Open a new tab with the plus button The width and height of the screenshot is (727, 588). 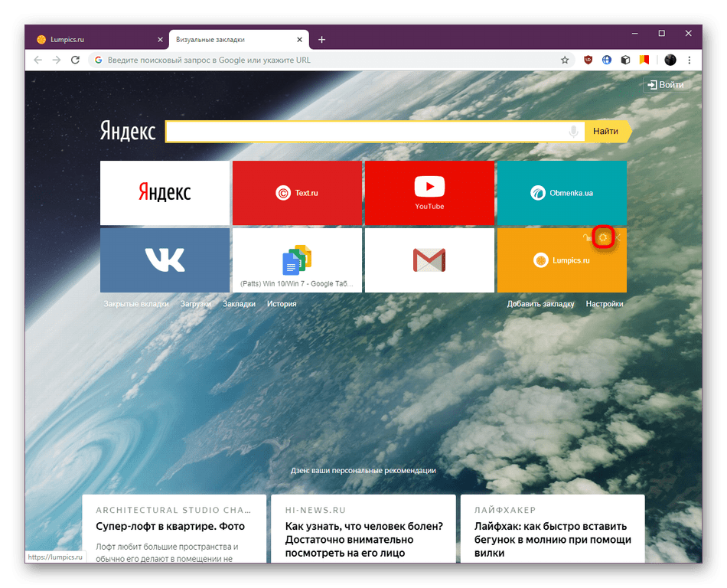tap(321, 39)
